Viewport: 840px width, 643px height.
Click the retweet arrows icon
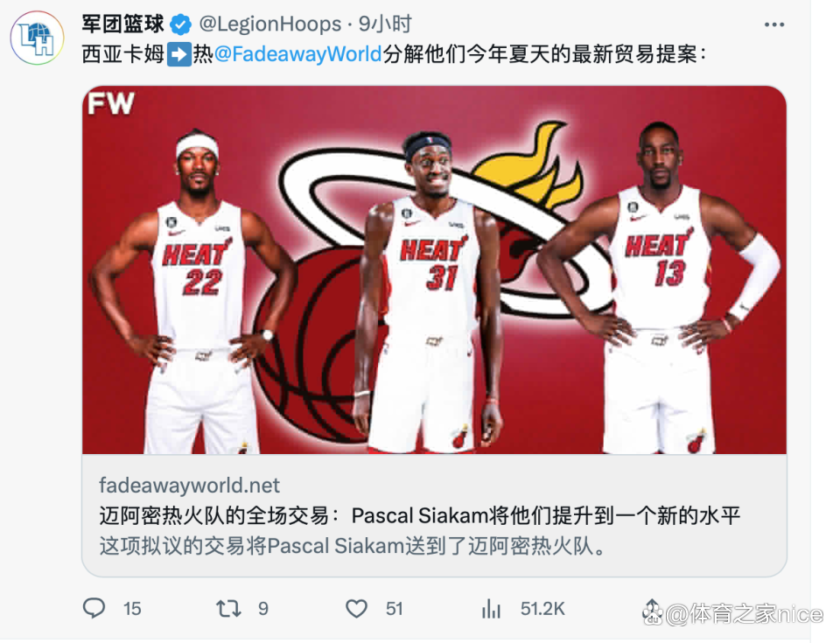[x=228, y=609]
